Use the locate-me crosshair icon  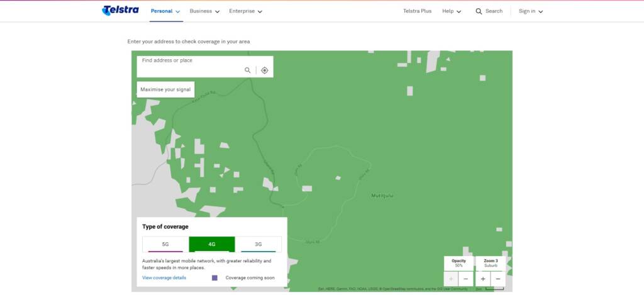coord(265,70)
